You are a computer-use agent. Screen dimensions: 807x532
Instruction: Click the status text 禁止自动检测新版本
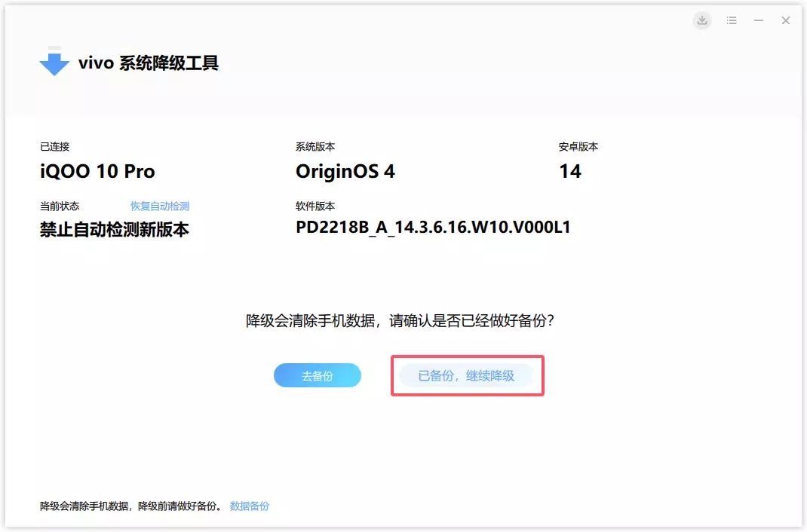pyautogui.click(x=114, y=229)
